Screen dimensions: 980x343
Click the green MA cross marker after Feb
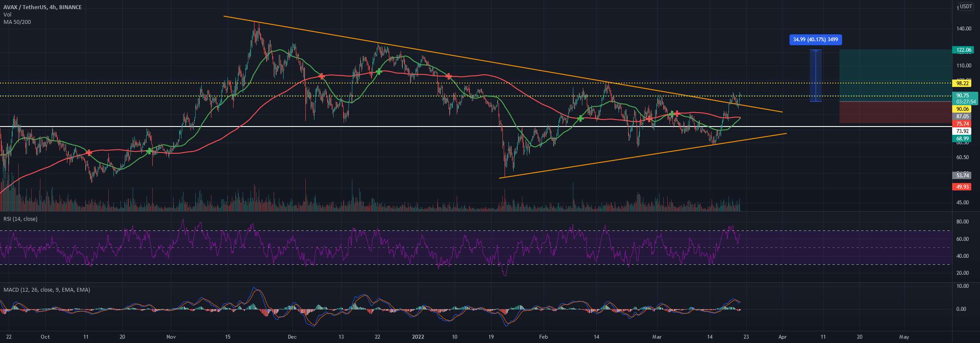point(580,118)
